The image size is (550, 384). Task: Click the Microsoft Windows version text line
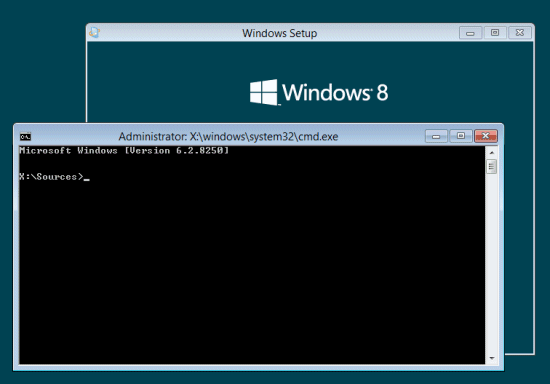point(124,151)
